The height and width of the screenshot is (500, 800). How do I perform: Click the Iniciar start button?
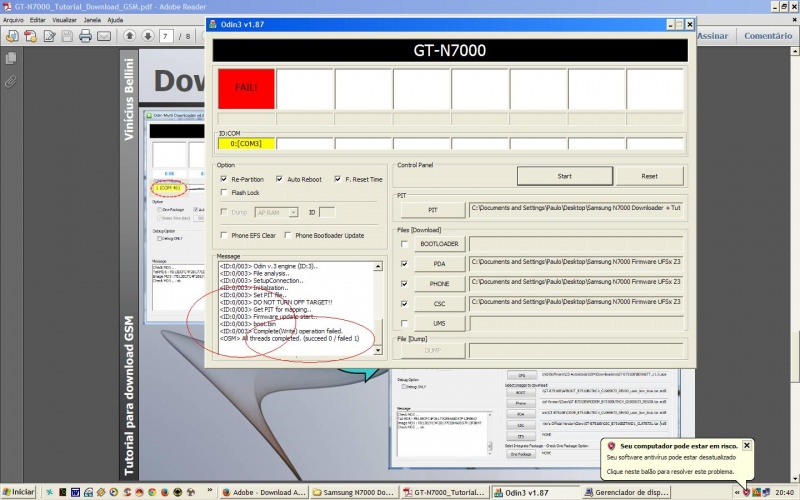(x=18, y=492)
